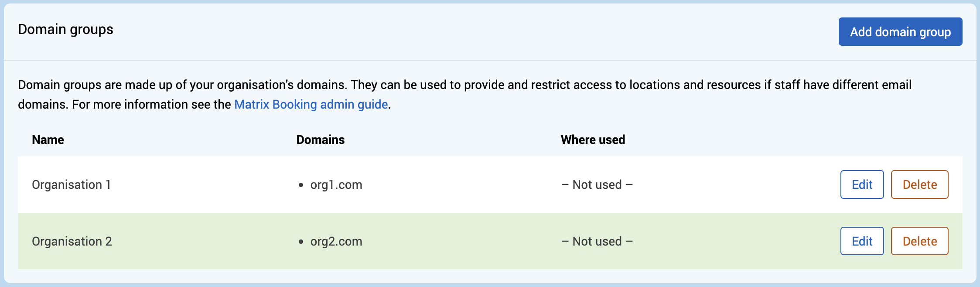Viewport: 980px width, 287px height.
Task: Click the word organisation's in the description
Action: pyautogui.click(x=255, y=85)
